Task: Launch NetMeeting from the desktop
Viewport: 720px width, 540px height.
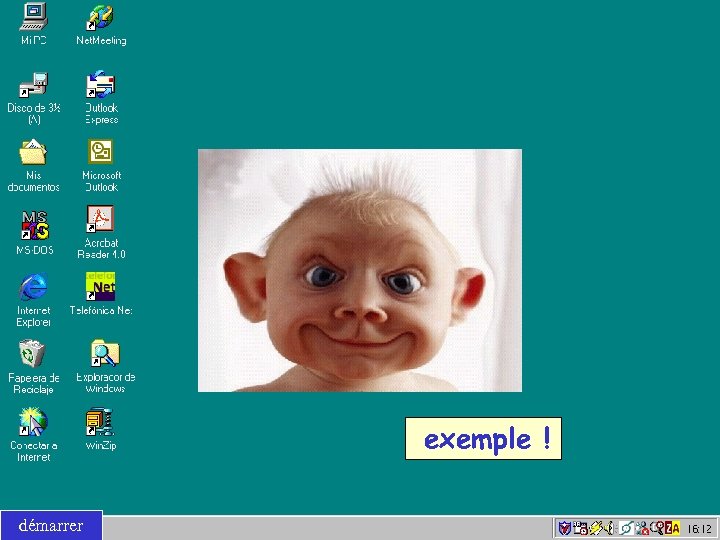Action: (101, 25)
